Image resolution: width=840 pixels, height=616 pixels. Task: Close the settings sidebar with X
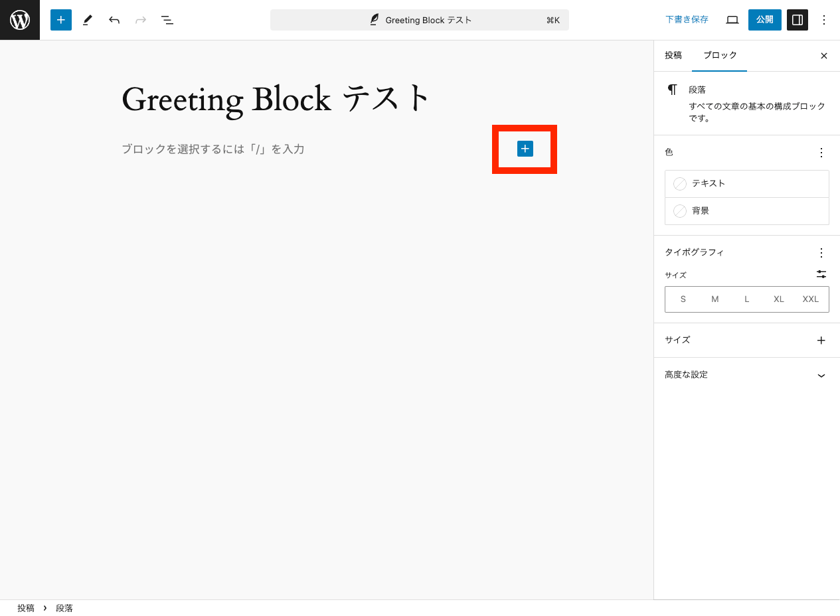(824, 56)
